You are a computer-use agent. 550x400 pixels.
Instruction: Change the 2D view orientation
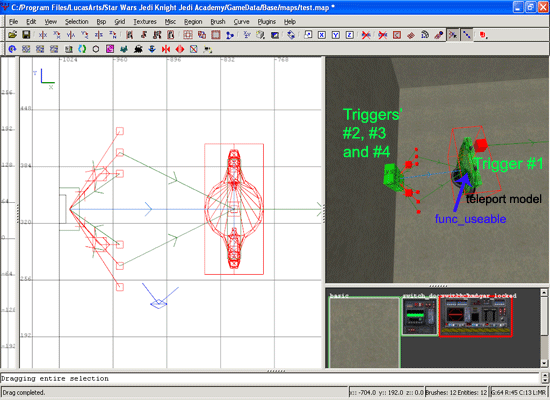[x=247, y=35]
